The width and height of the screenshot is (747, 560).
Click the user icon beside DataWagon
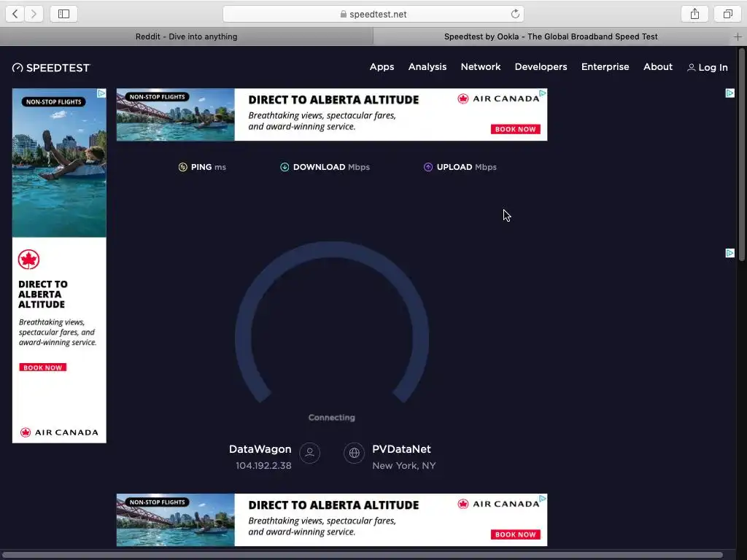[309, 452]
